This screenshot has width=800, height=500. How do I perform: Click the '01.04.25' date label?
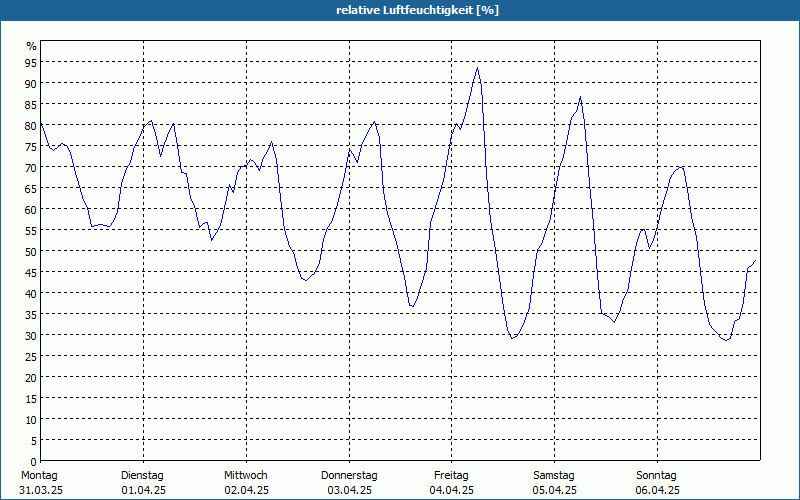(144, 490)
